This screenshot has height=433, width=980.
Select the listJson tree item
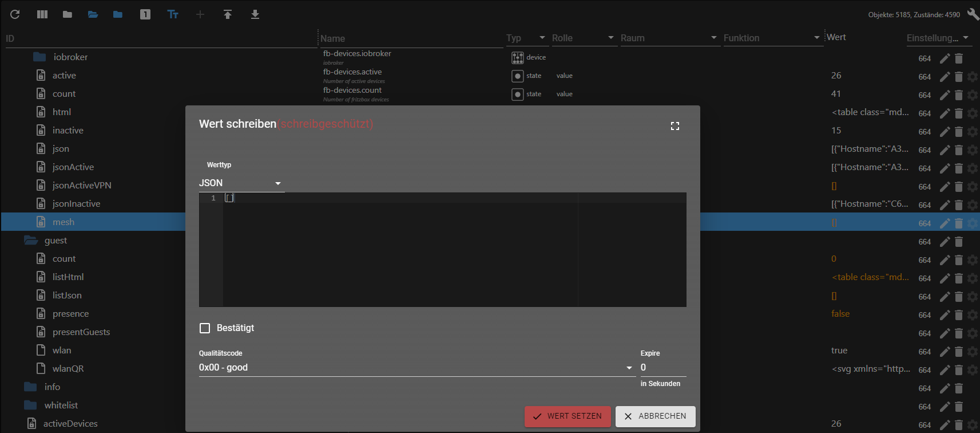point(67,296)
